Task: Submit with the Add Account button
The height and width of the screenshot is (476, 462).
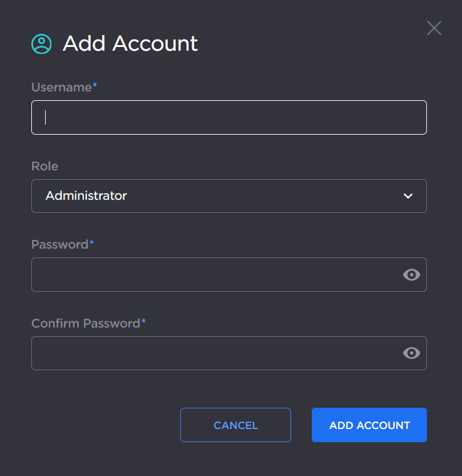Action: (x=369, y=425)
